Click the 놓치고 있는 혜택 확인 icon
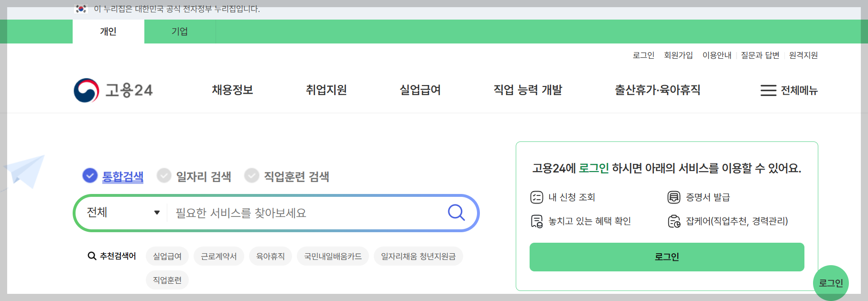868x301 pixels. pos(536,221)
